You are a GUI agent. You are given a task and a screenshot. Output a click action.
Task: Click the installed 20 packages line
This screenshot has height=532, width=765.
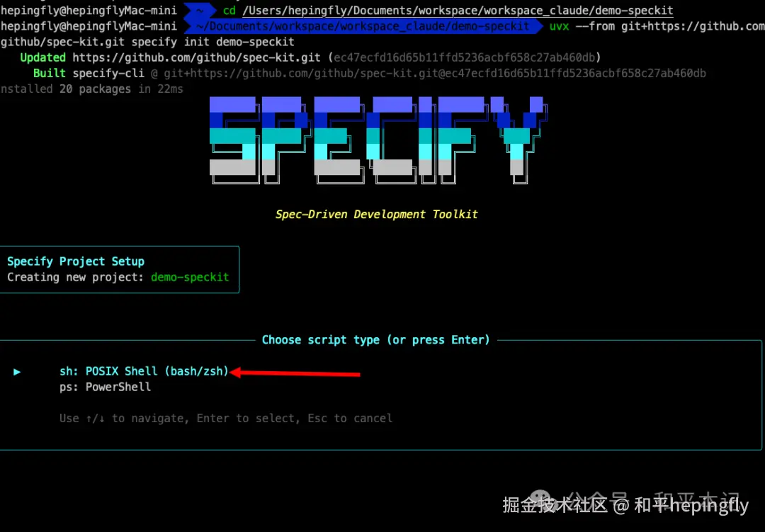click(x=91, y=89)
